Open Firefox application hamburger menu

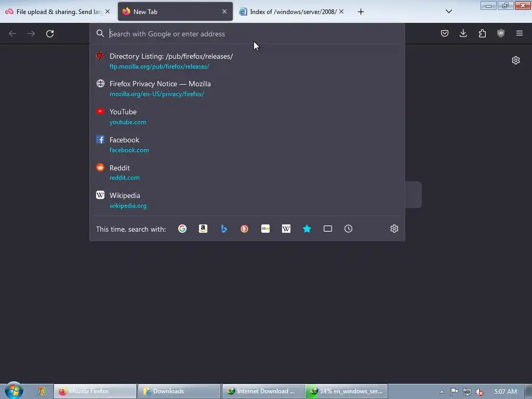coord(520,33)
